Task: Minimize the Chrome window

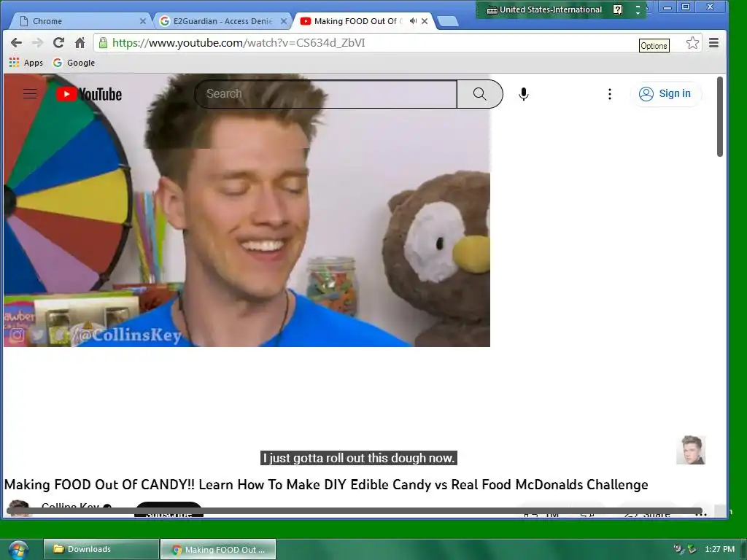Action: click(667, 7)
